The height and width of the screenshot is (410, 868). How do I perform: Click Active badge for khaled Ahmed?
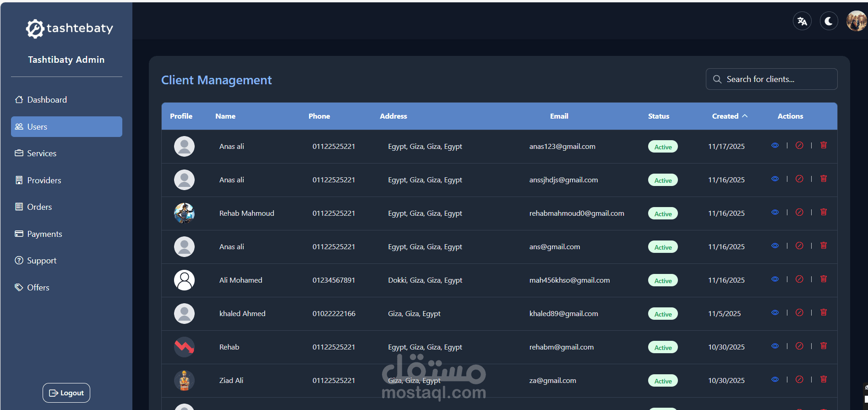click(663, 314)
